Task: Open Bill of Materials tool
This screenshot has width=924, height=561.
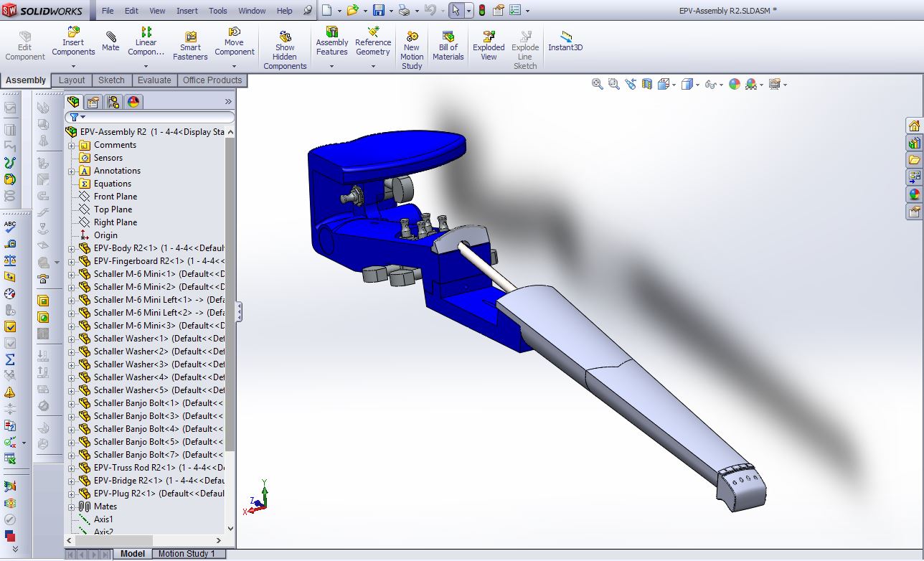Action: 448,46
